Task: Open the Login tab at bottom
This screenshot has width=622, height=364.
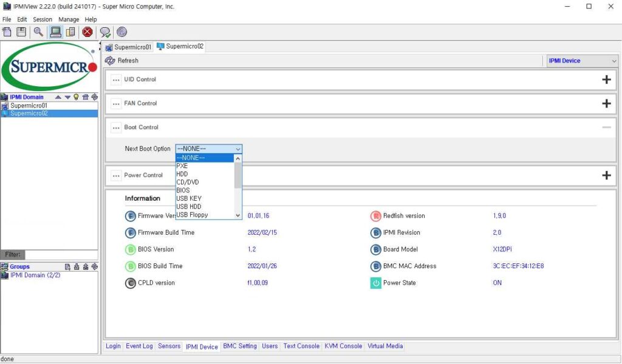Action: [x=113, y=346]
